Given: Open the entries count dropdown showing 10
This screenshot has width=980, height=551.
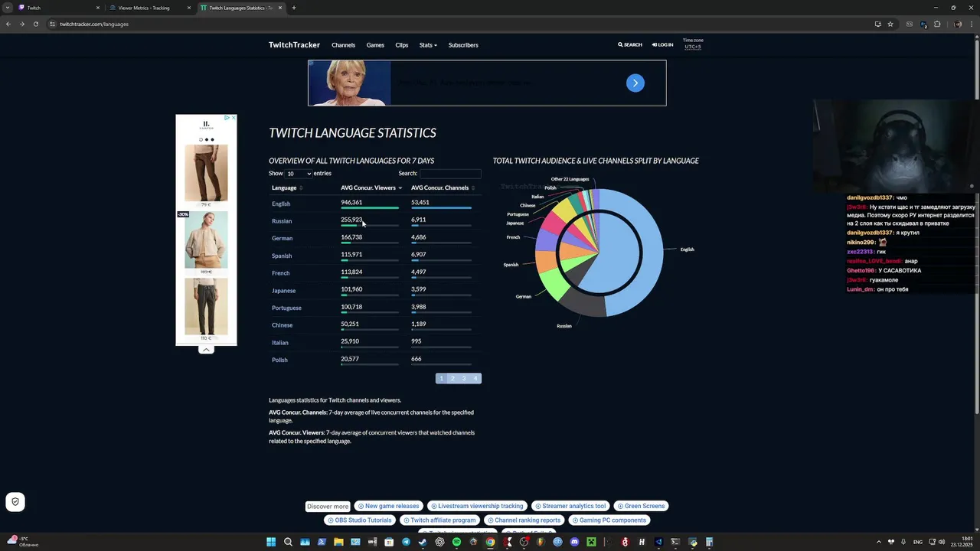Looking at the screenshot, I should (x=299, y=174).
